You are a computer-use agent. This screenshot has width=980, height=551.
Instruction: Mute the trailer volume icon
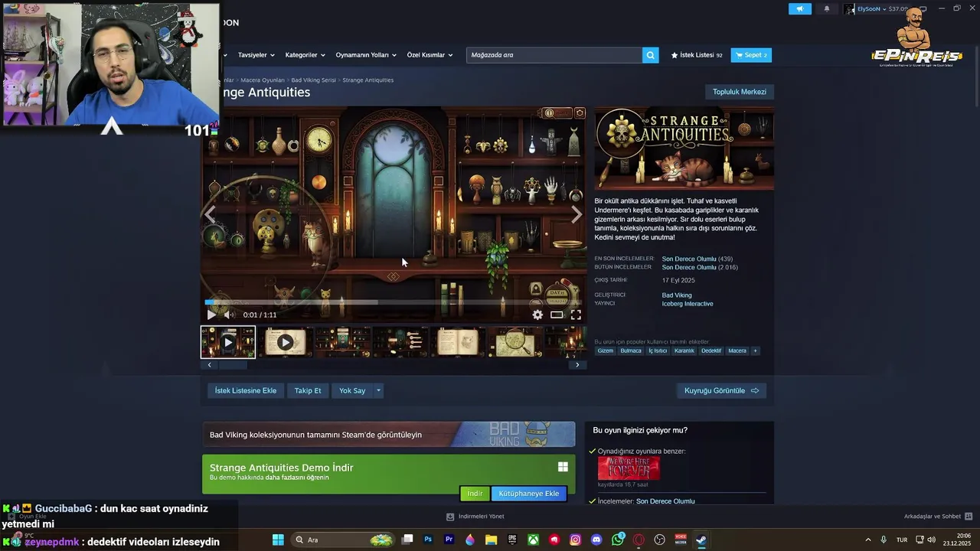(x=228, y=315)
